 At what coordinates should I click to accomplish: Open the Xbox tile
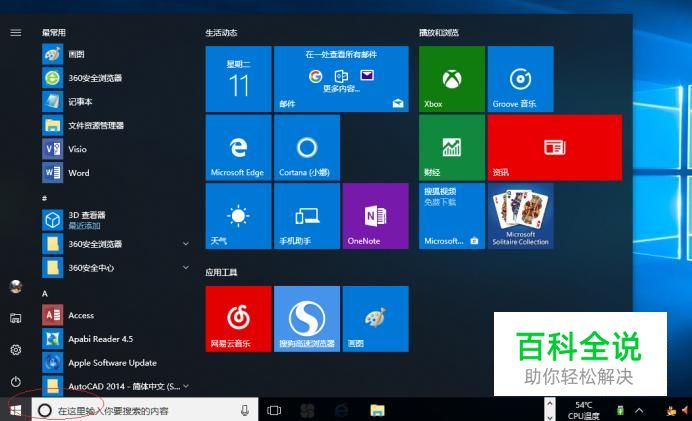click(452, 79)
